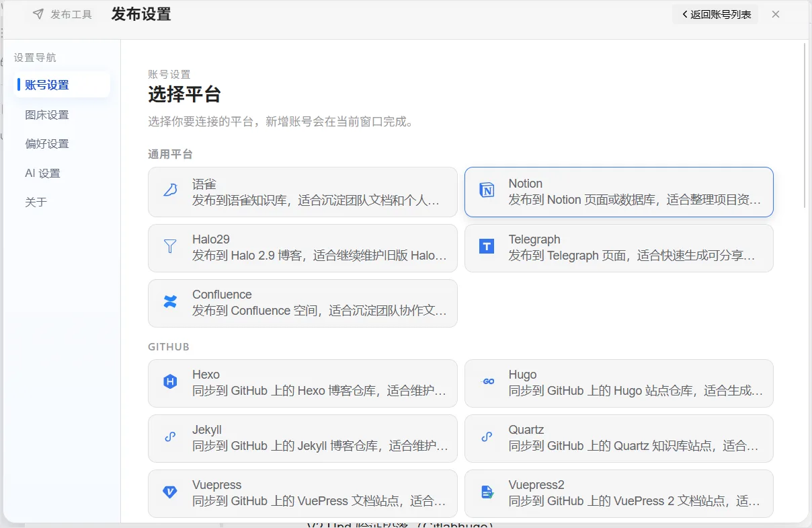Select the Jekyll GitHub card
The height and width of the screenshot is (528, 812).
(x=302, y=438)
